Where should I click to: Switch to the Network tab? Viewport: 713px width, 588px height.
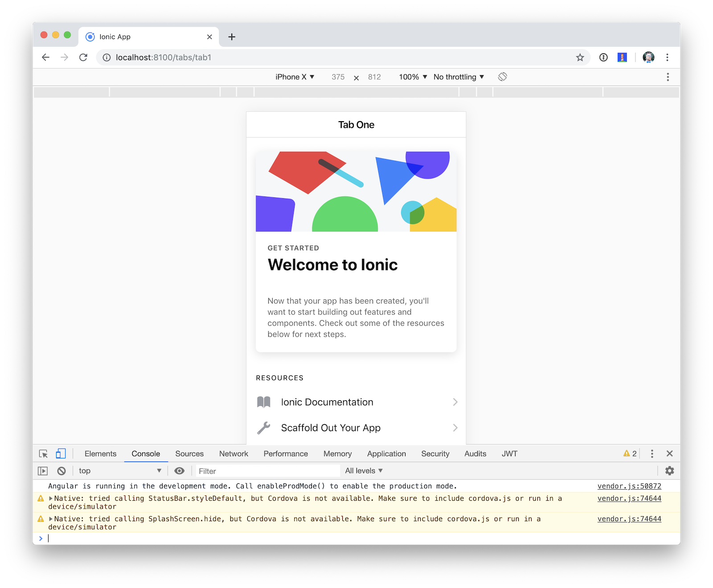coord(234,453)
